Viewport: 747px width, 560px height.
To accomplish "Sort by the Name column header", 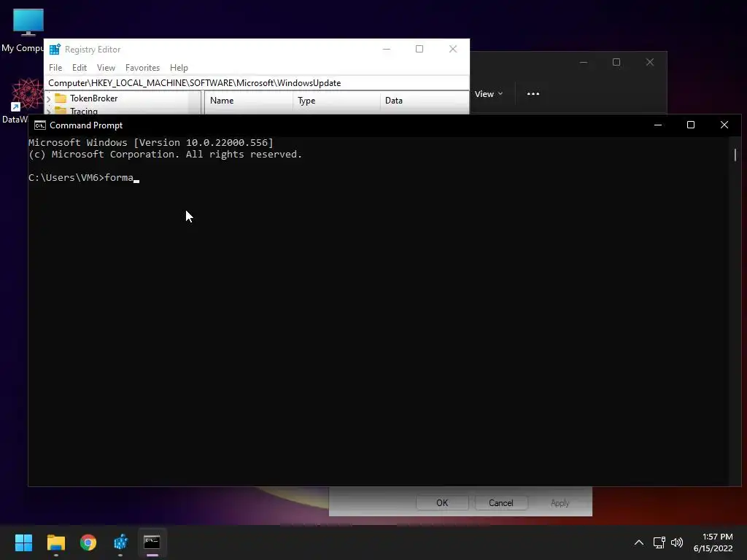I will [x=249, y=101].
